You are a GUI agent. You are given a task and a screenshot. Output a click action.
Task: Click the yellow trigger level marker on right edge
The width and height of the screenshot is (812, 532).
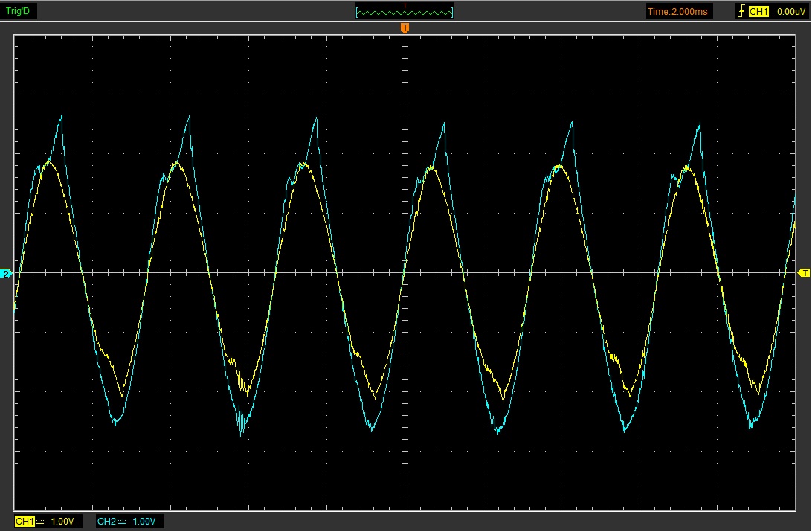click(804, 274)
